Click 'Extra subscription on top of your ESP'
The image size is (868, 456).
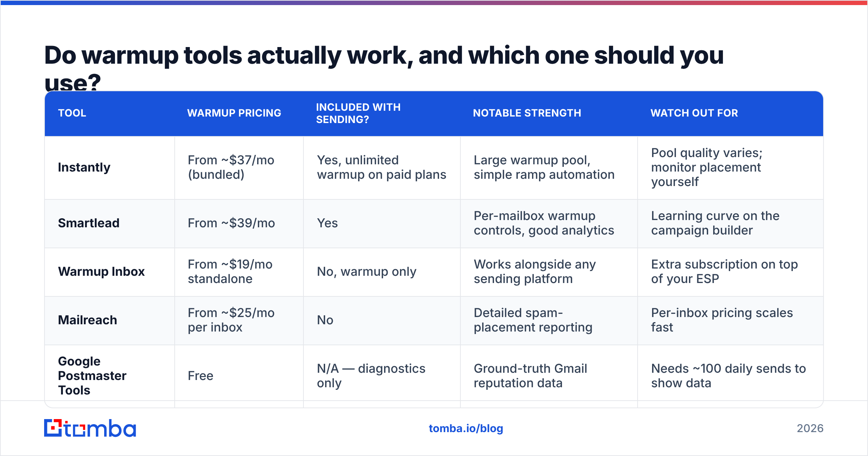[x=724, y=271]
